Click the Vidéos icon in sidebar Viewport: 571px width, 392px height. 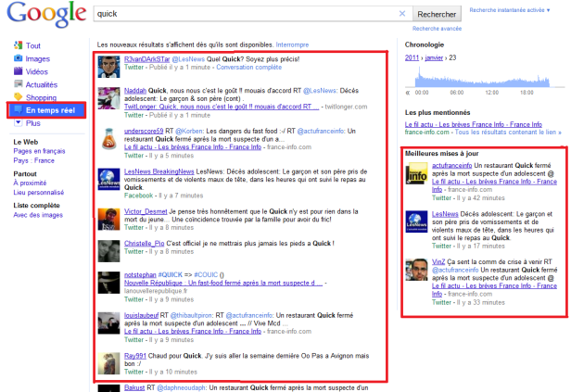coord(19,71)
